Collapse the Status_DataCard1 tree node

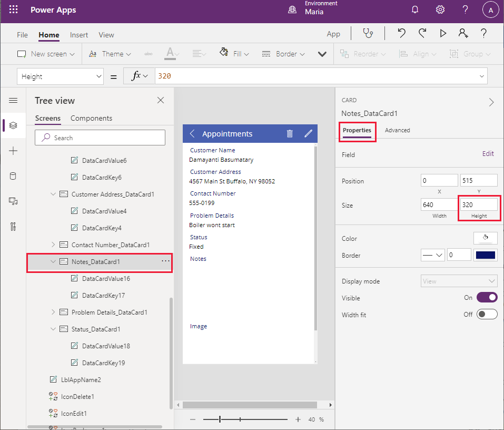point(53,329)
